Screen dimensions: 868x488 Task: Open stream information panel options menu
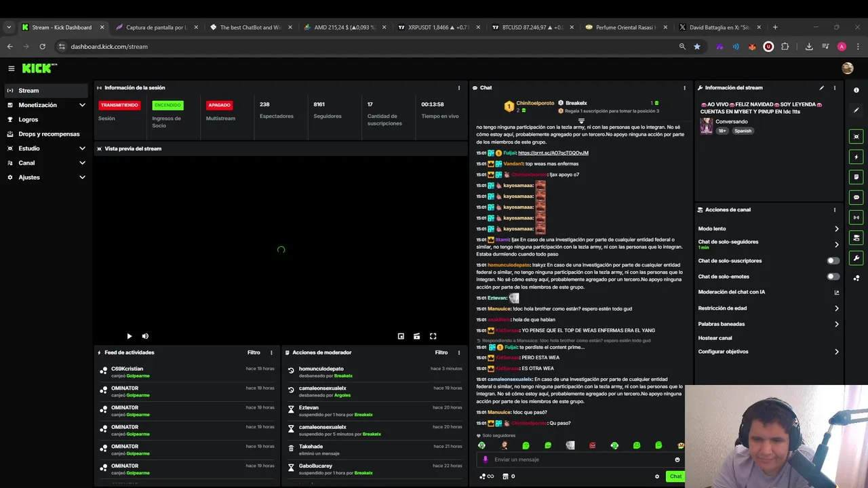click(x=835, y=87)
